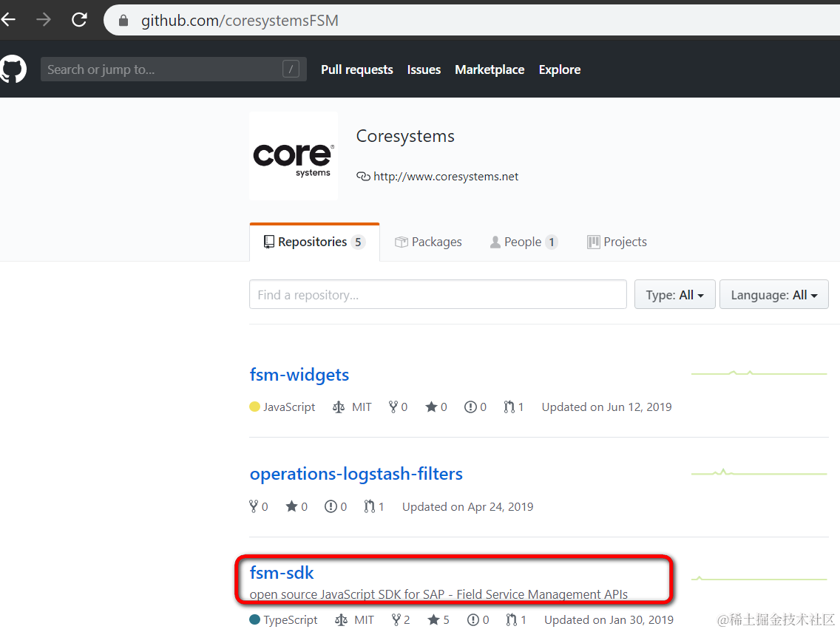Reload the page with the refresh icon
This screenshot has width=840, height=632.
79,21
